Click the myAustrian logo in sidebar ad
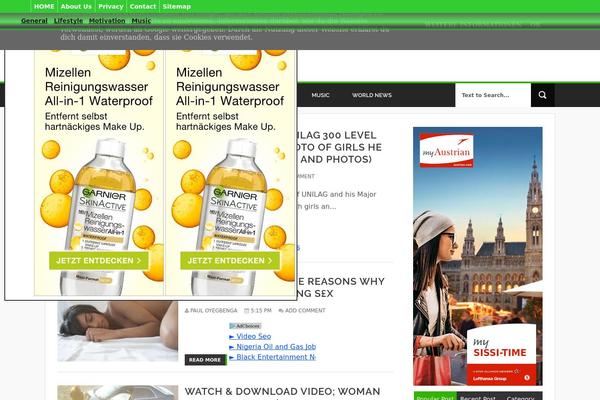The width and height of the screenshot is (600, 400). [446, 150]
